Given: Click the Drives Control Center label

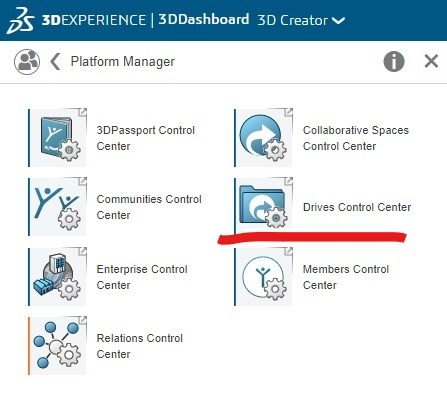Looking at the screenshot, I should click(357, 207).
